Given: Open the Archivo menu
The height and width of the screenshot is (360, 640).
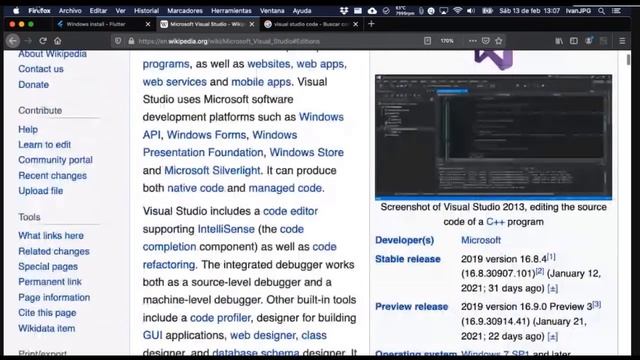Looking at the screenshot, I should 70,11.
